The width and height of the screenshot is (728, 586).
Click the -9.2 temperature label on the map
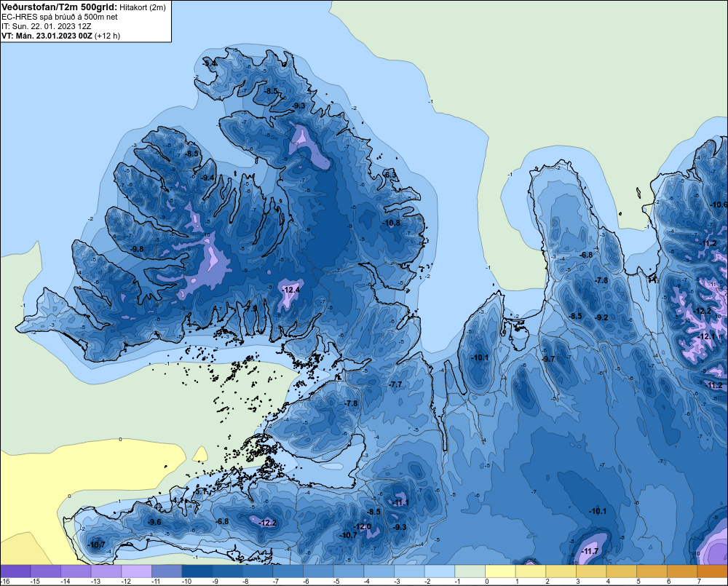(x=601, y=317)
